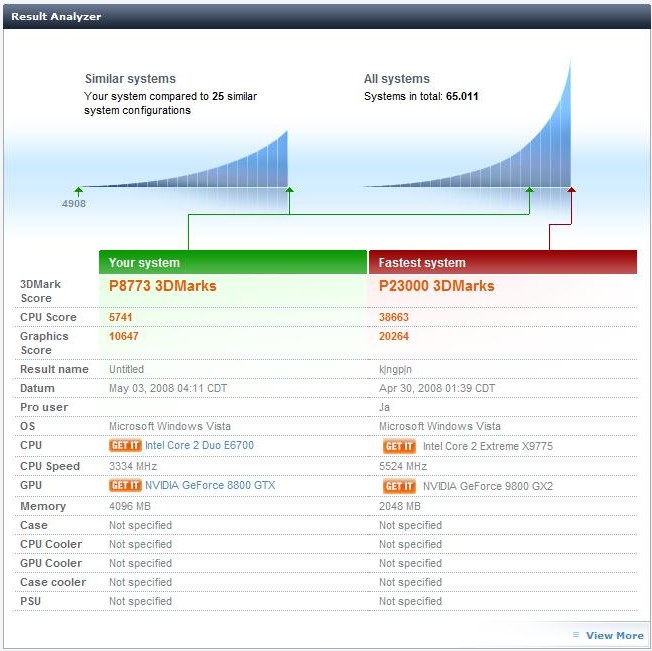Screen dimensions: 652x651
Task: Click the Similar systems heading
Action: 130,79
